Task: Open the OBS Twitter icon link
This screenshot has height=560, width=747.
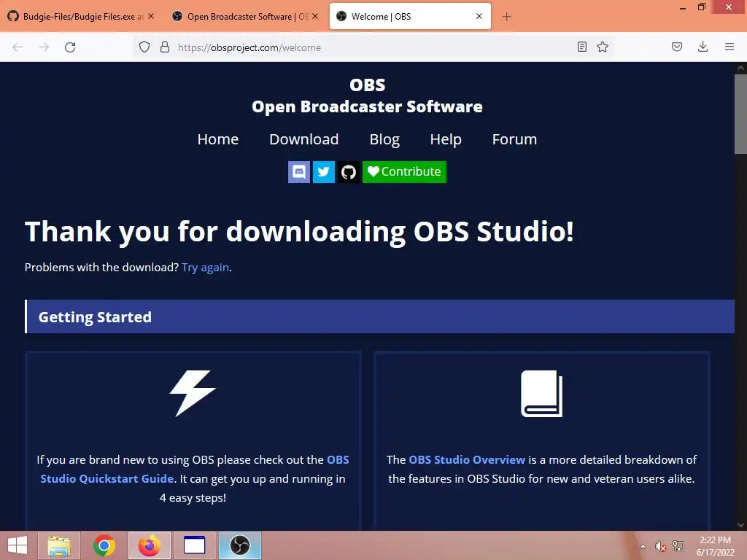Action: tap(323, 172)
